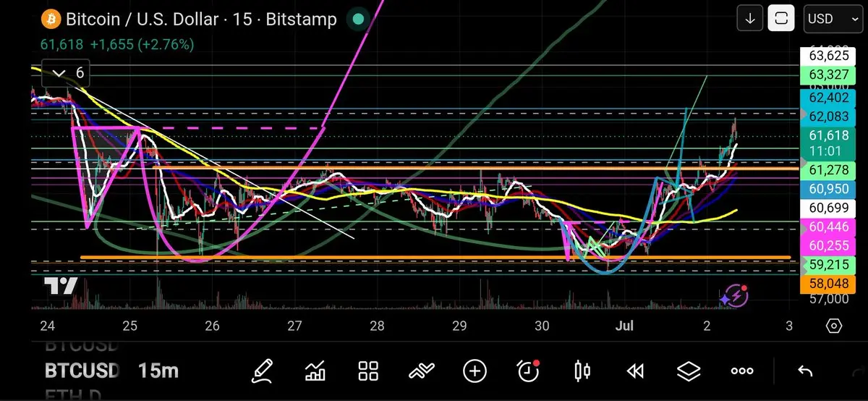
Task: Select the 58,048 orange price label
Action: (829, 284)
